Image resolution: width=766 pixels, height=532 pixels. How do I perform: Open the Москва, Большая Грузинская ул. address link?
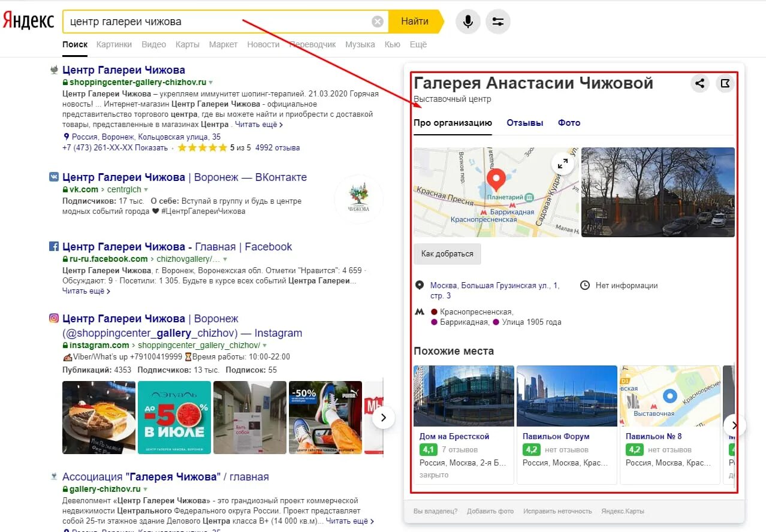[x=494, y=291]
